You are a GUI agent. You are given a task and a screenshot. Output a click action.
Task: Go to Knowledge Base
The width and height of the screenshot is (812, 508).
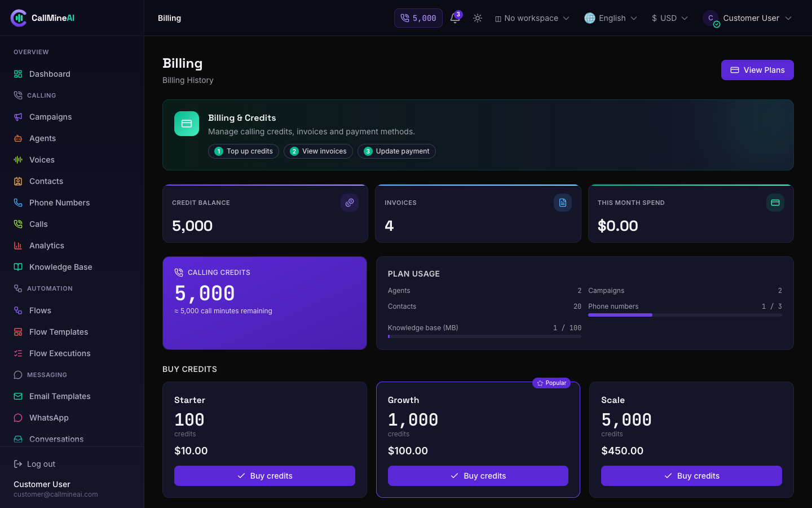72,267
